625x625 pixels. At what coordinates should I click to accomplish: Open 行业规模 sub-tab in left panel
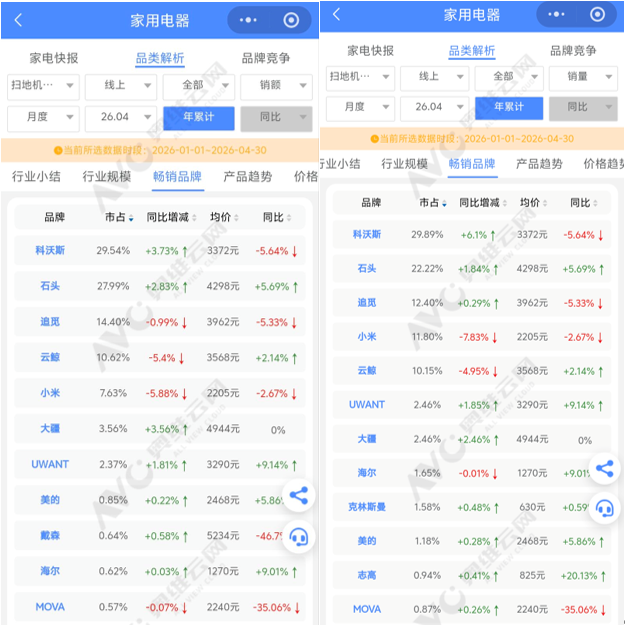(106, 177)
